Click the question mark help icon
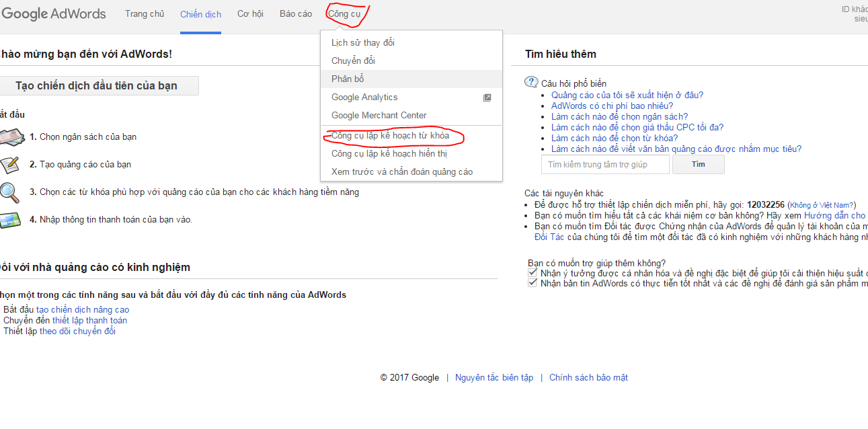Viewport: 868px width, 429px height. click(531, 83)
